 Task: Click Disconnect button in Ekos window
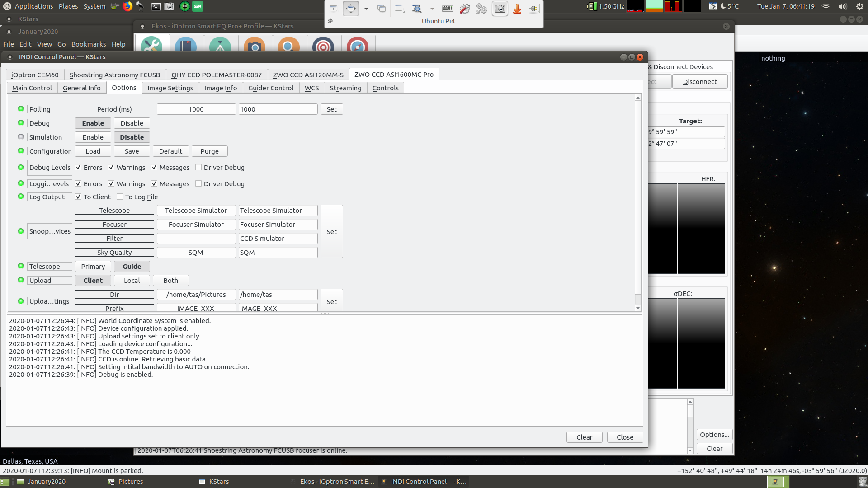tap(699, 81)
